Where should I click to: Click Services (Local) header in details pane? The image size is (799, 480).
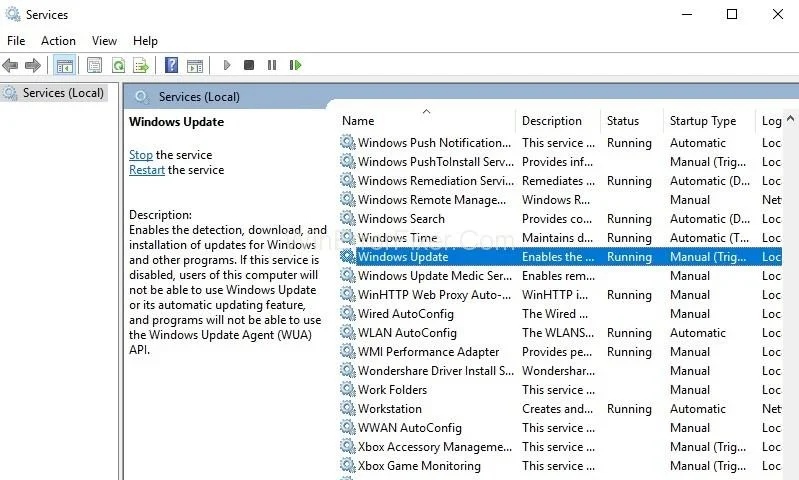tap(199, 97)
